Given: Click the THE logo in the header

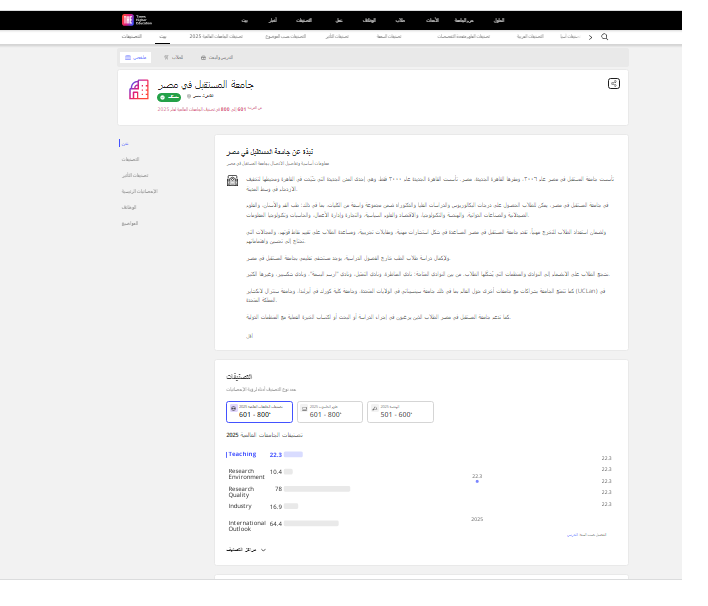Looking at the screenshot, I should [128, 19].
